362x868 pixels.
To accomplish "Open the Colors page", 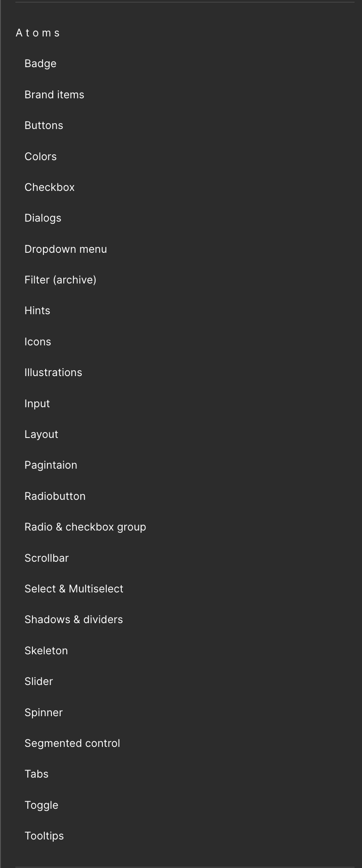I will pos(40,157).
